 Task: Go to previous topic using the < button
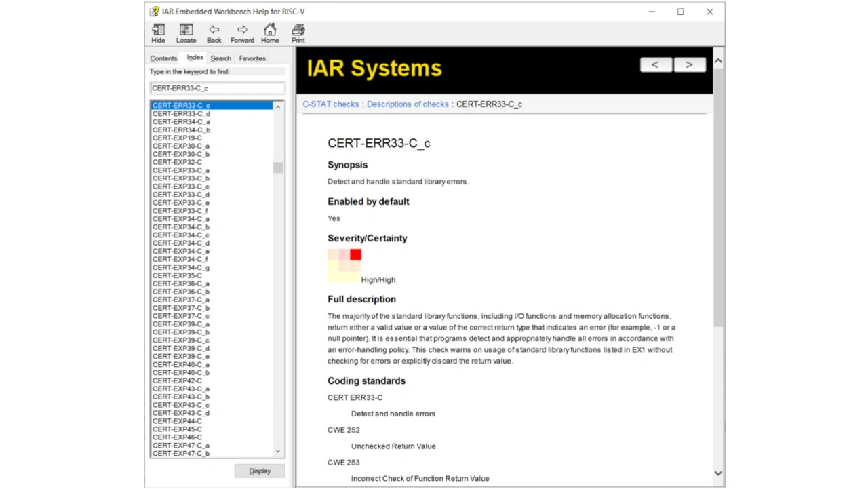656,64
